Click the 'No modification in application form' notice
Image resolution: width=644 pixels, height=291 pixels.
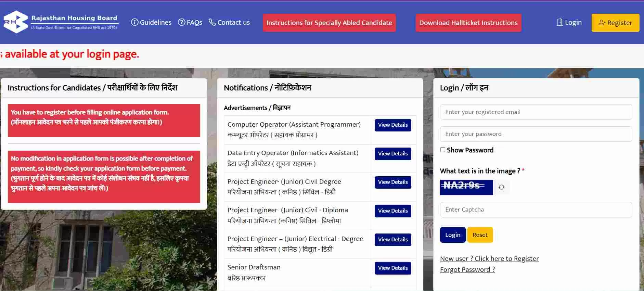104,177
